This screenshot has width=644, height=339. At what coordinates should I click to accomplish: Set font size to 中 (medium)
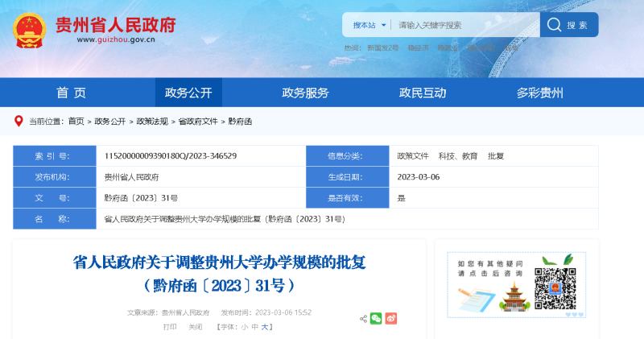tap(254, 327)
